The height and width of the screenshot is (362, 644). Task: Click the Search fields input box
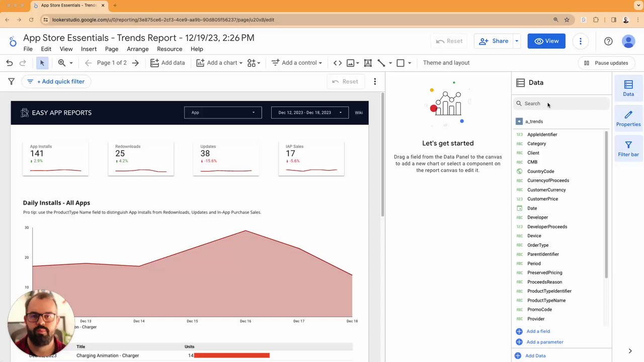pos(561,104)
